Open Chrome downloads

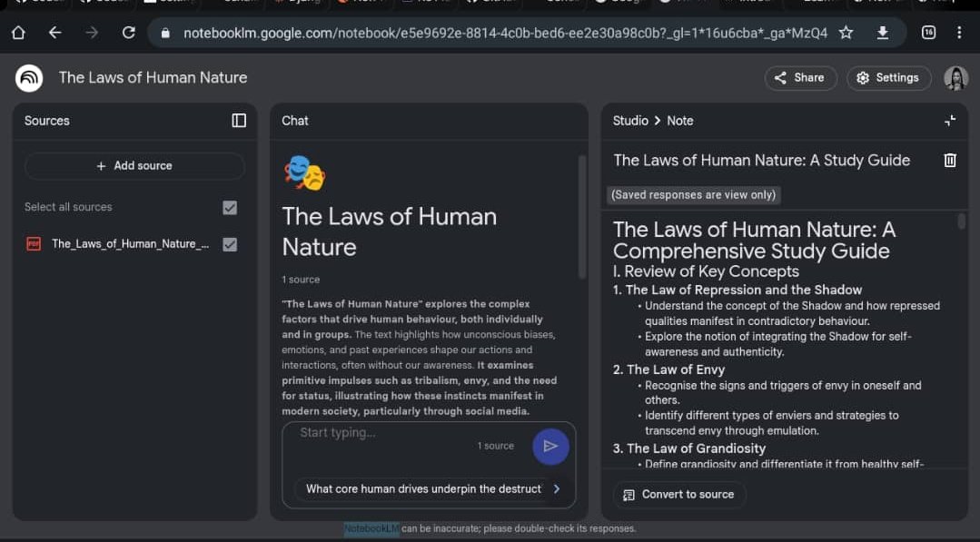pyautogui.click(x=883, y=31)
